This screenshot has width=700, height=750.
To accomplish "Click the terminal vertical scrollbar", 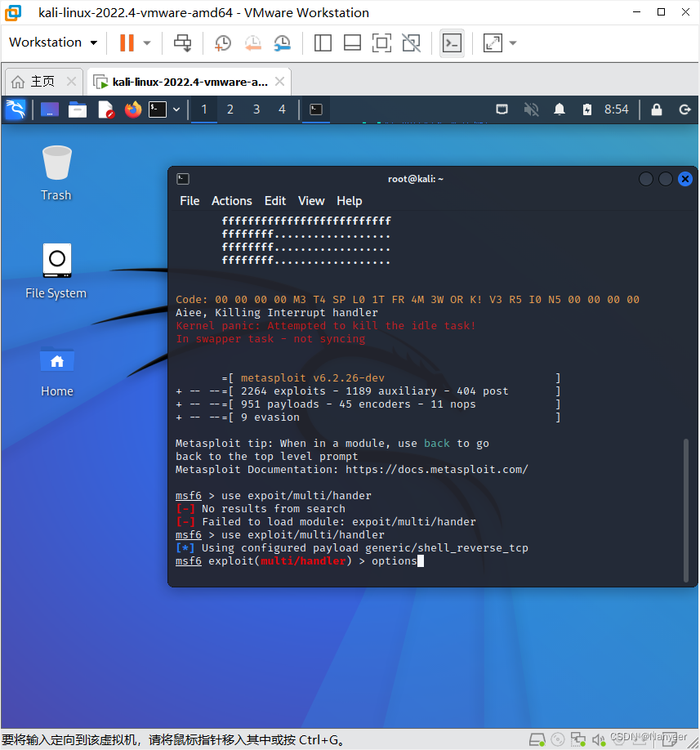I will pyautogui.click(x=686, y=510).
